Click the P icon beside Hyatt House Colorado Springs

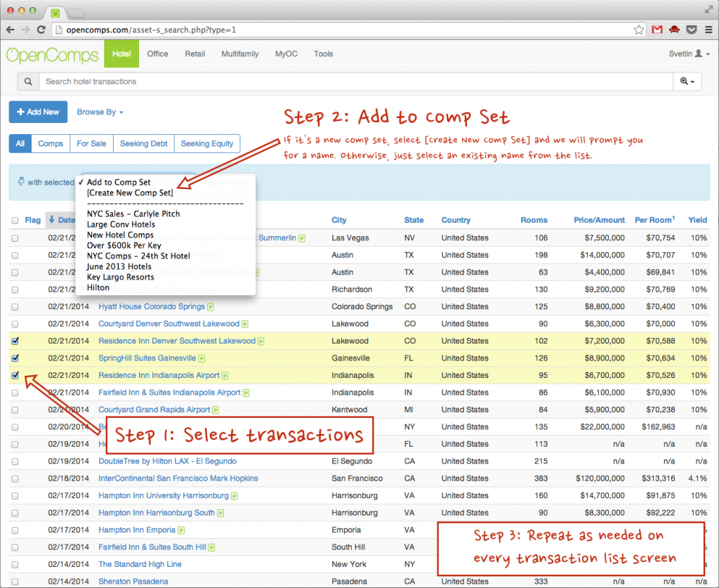pyautogui.click(x=211, y=307)
